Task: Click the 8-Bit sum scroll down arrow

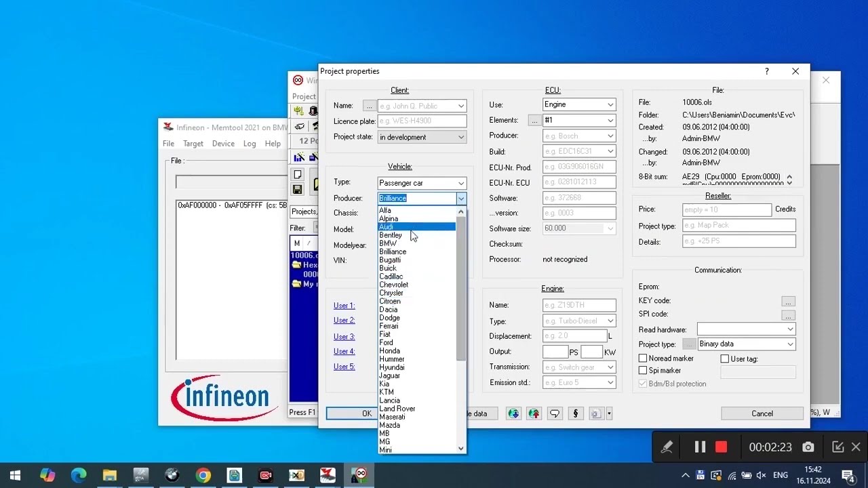Action: click(789, 182)
